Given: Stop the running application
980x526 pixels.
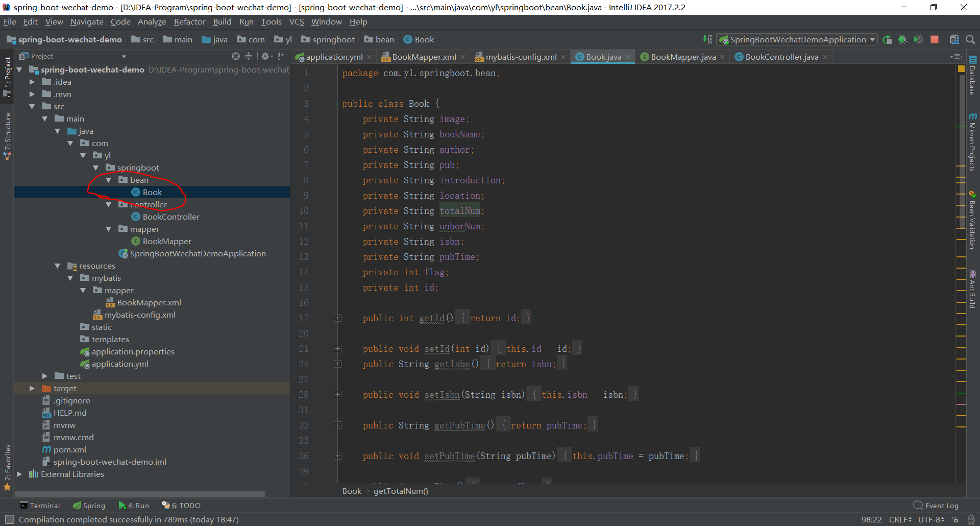Looking at the screenshot, I should point(935,40).
